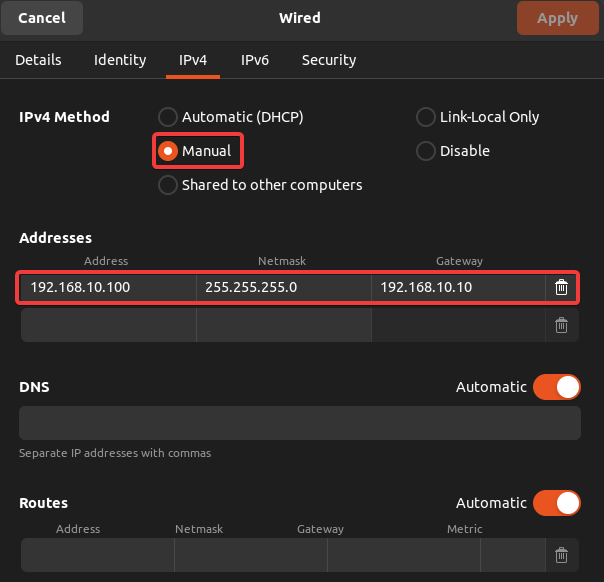
Task: Click trash icon on empty address row
Action: click(x=561, y=325)
